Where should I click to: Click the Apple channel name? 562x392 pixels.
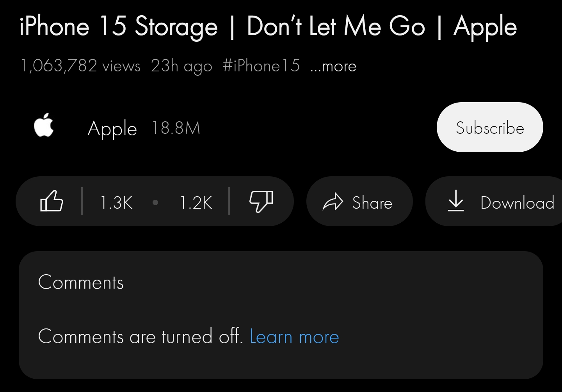pos(112,128)
